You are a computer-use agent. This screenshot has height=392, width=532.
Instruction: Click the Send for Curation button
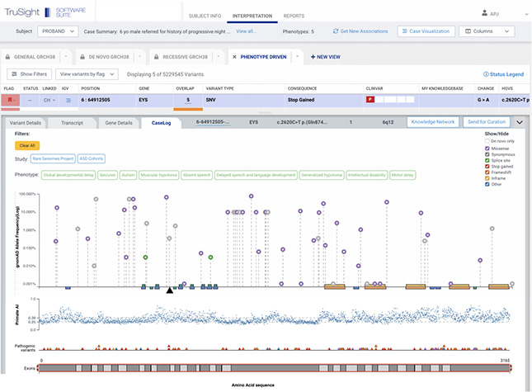pos(487,121)
